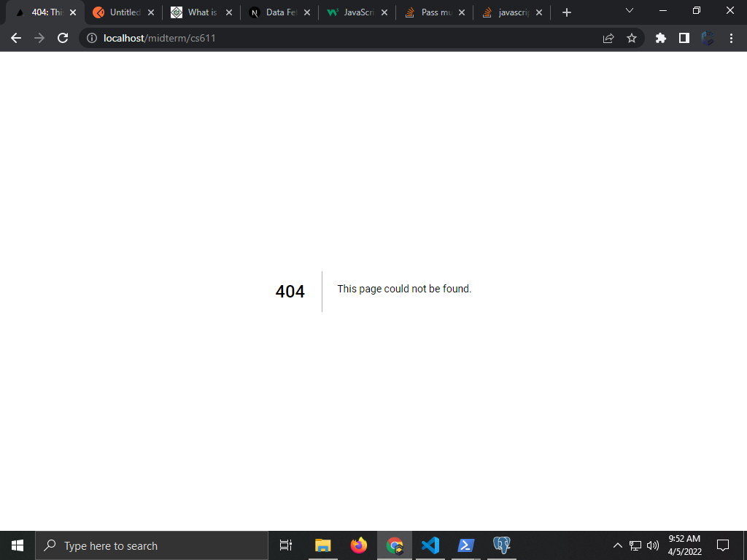
Task: Click the forward navigation arrow
Action: pyautogui.click(x=39, y=38)
